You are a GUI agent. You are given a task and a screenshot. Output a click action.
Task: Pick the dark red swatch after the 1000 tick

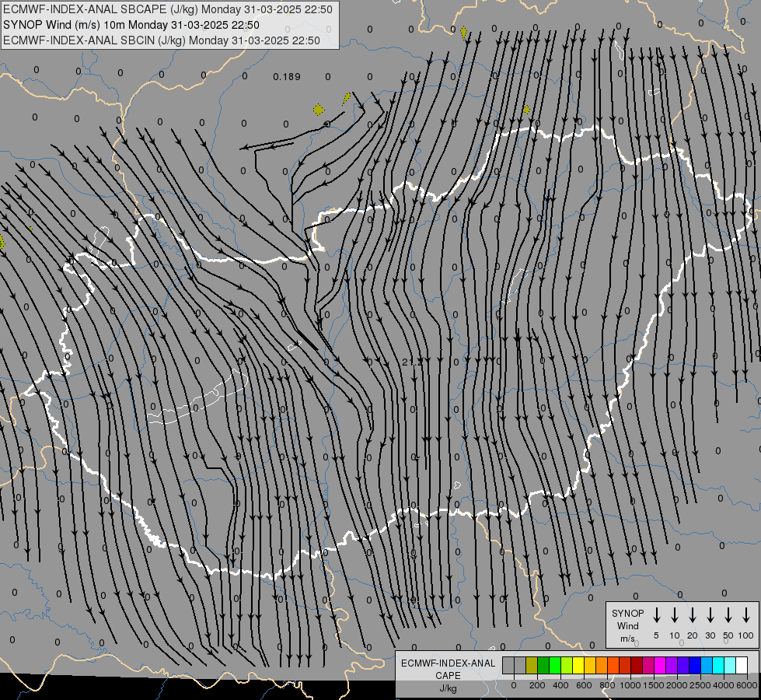(637, 665)
